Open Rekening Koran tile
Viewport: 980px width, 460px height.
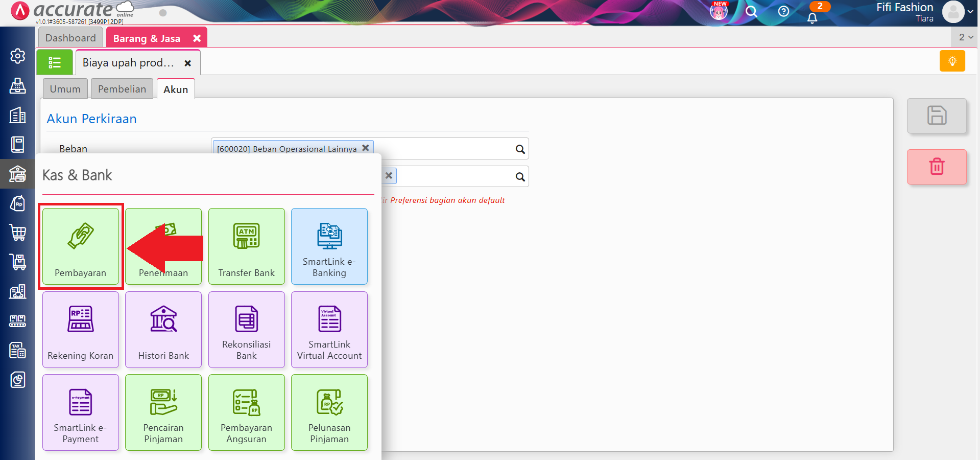click(81, 330)
